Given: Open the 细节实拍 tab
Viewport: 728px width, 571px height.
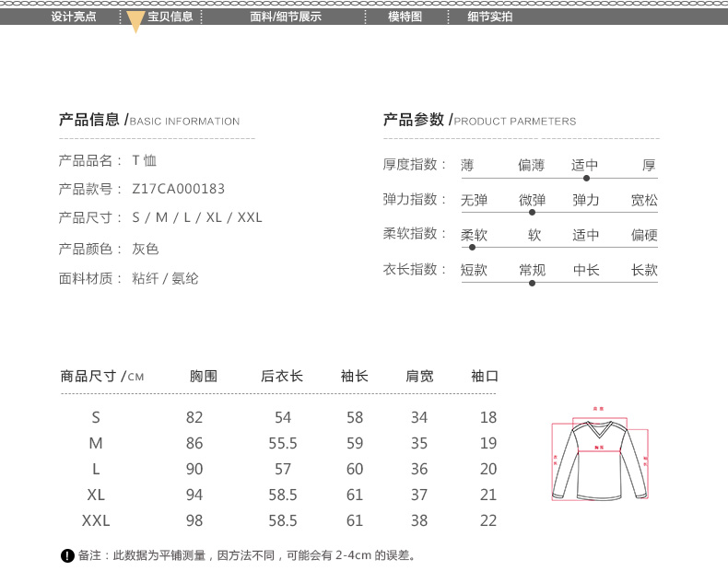Looking at the screenshot, I should tap(490, 17).
